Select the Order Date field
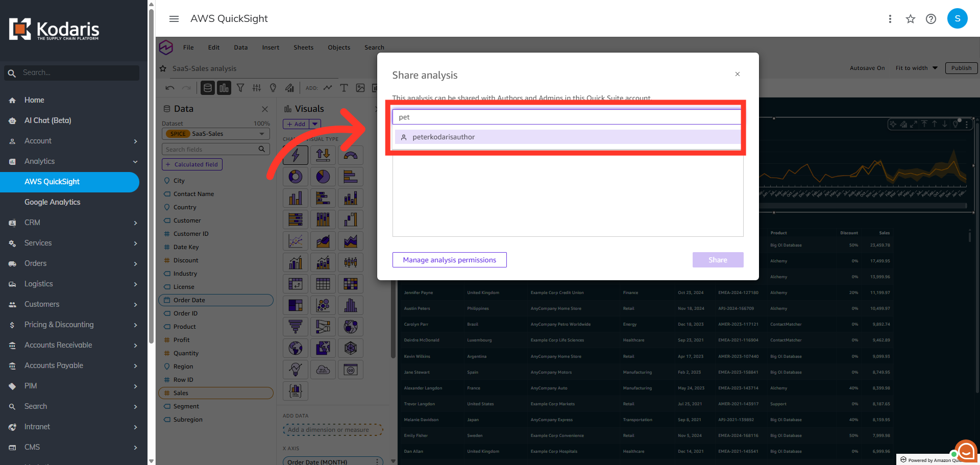This screenshot has width=980, height=465. [x=216, y=300]
